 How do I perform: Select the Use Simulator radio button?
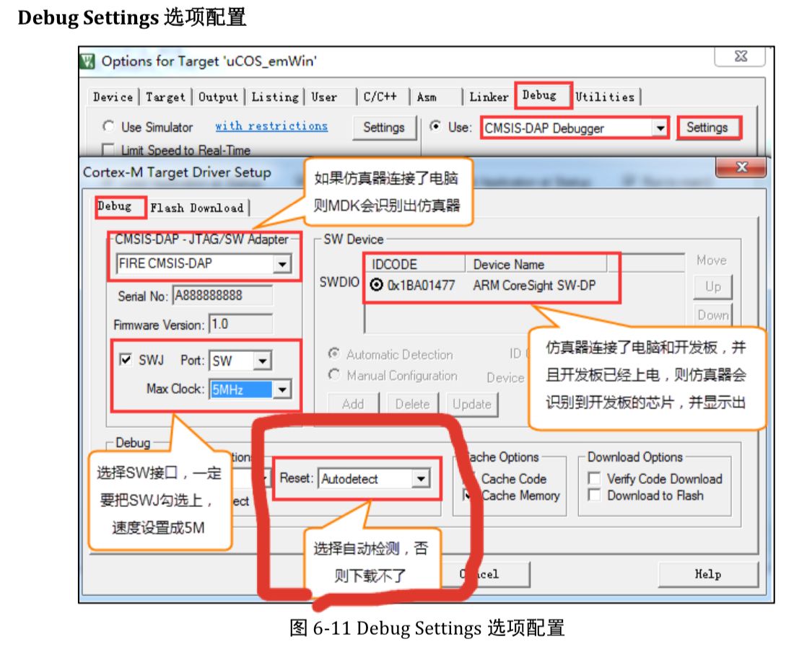pos(109,127)
